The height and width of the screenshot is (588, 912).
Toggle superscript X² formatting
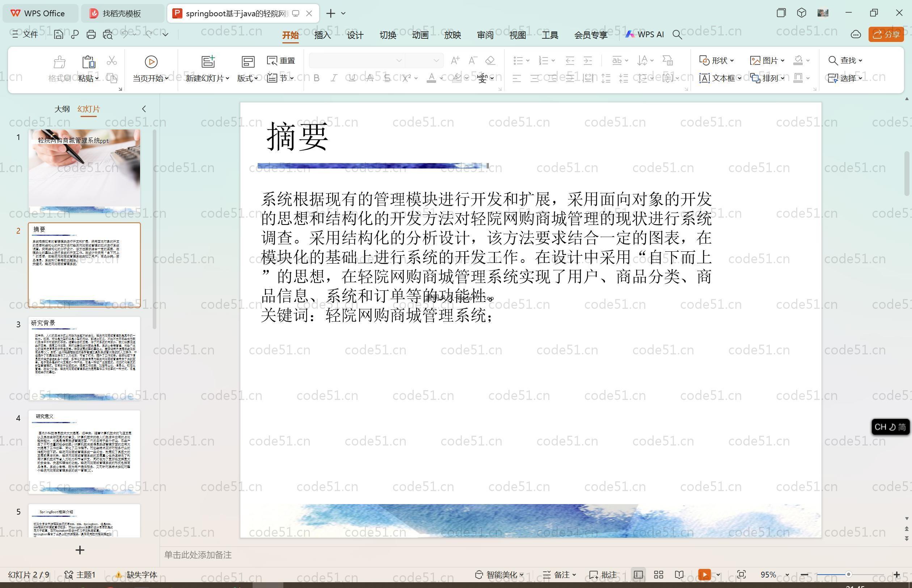406,78
